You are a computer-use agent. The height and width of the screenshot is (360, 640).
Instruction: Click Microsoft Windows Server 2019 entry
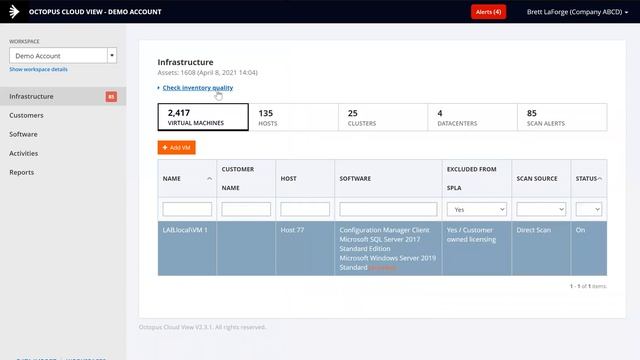click(387, 258)
